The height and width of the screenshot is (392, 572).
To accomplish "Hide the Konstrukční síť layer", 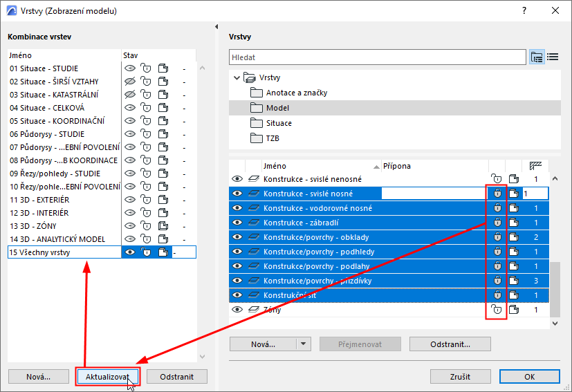I will tap(237, 295).
